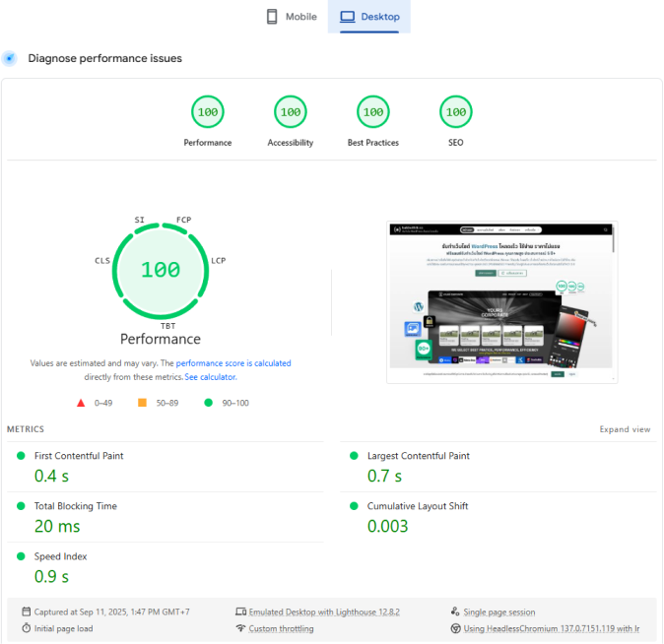Click 'Diagnose performance issues' heading

(105, 58)
